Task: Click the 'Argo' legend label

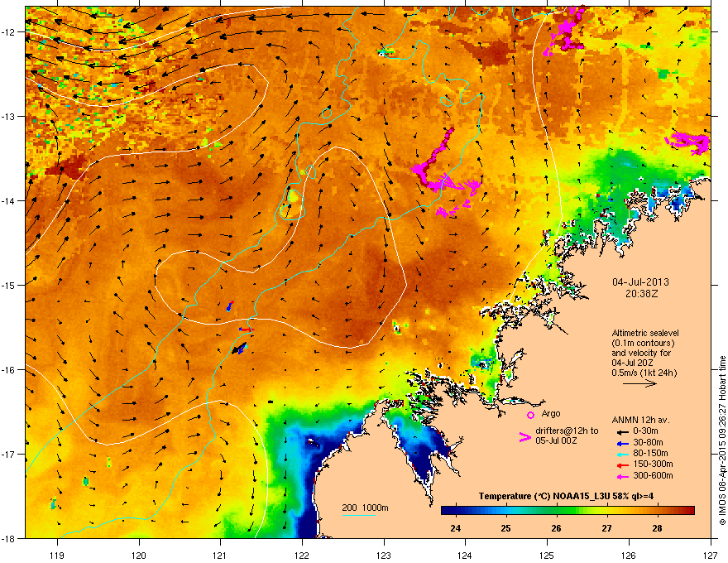Action: pos(551,413)
